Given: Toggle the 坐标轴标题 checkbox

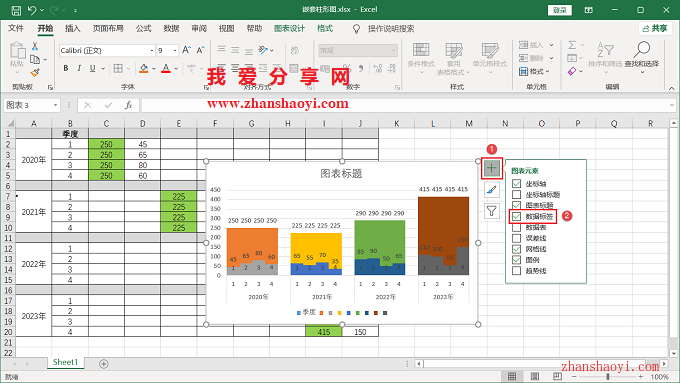Looking at the screenshot, I should click(516, 194).
